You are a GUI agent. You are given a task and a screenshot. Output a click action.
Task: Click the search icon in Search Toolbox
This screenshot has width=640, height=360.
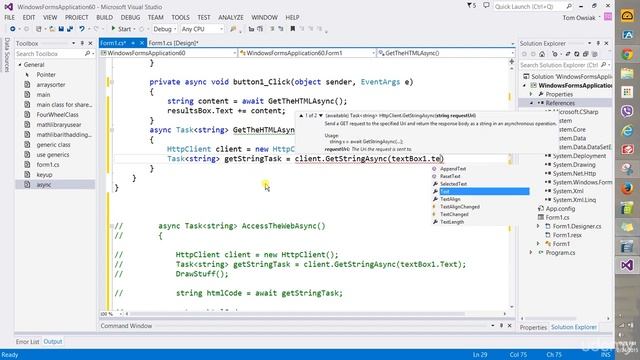87,53
